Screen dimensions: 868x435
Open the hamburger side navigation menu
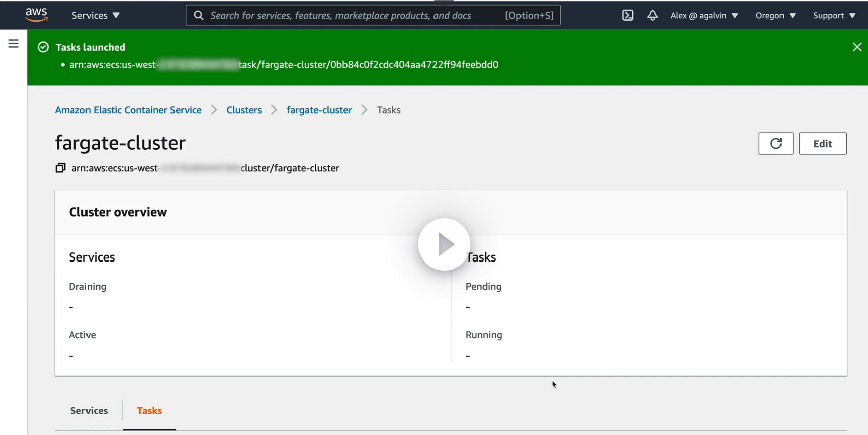14,44
